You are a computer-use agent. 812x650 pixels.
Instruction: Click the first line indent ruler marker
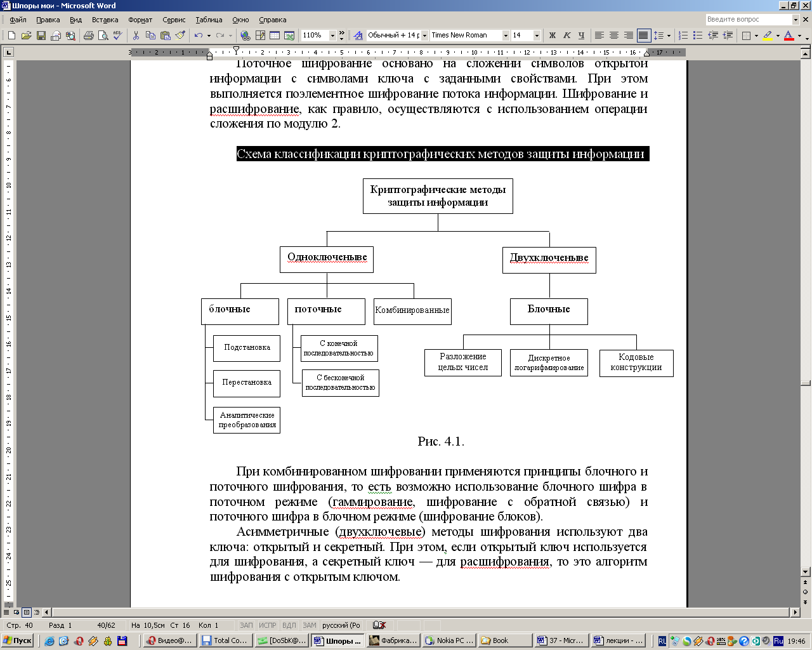236,50
